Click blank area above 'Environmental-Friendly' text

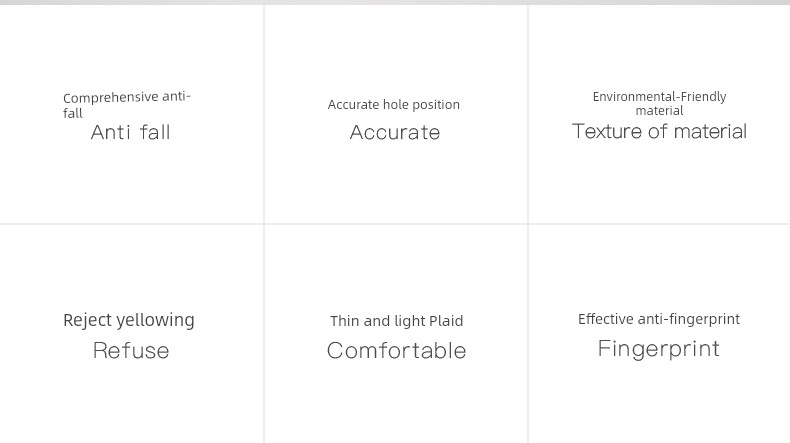[659, 48]
